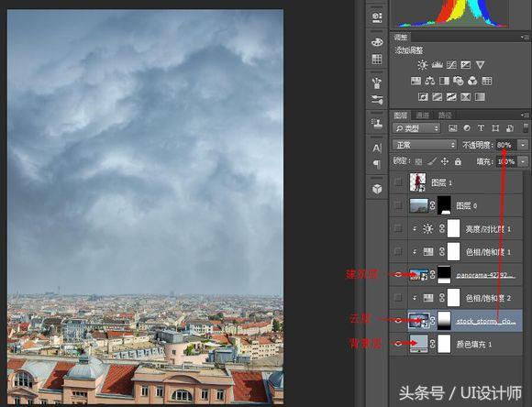Screen dimensions: 532x407
Task: Toggle the layer filtering switch
Action: coord(526,127)
